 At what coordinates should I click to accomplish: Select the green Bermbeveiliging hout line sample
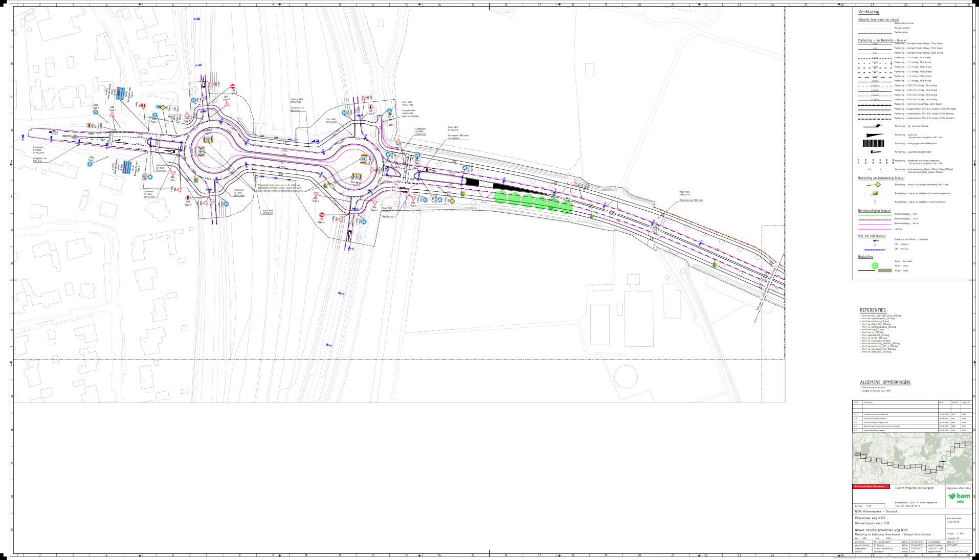pos(875,214)
